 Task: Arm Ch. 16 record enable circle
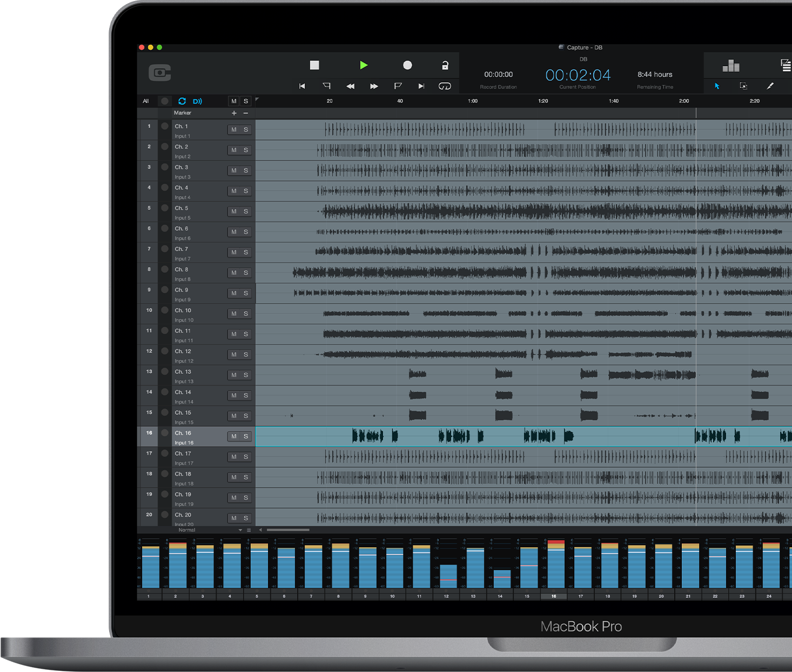165,433
